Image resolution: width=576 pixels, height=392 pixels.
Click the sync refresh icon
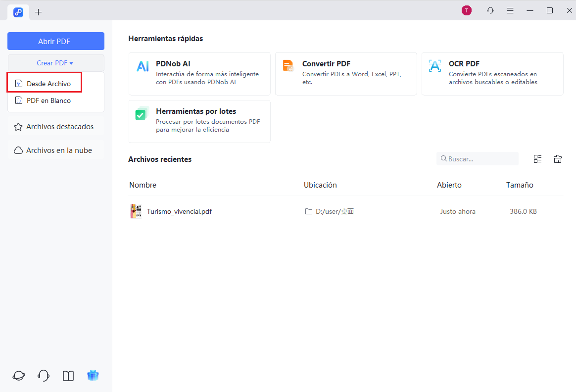tap(490, 10)
